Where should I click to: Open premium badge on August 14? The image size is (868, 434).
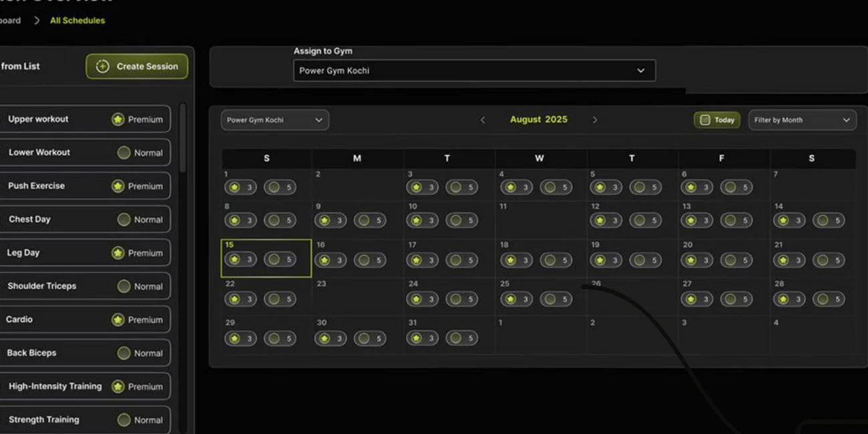789,220
